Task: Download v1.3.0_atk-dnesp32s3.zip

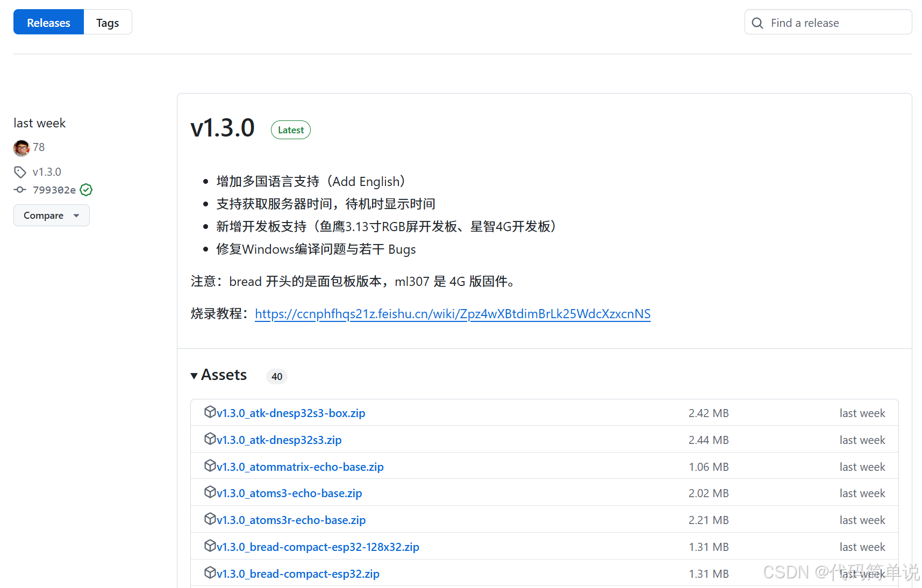Action: (279, 440)
